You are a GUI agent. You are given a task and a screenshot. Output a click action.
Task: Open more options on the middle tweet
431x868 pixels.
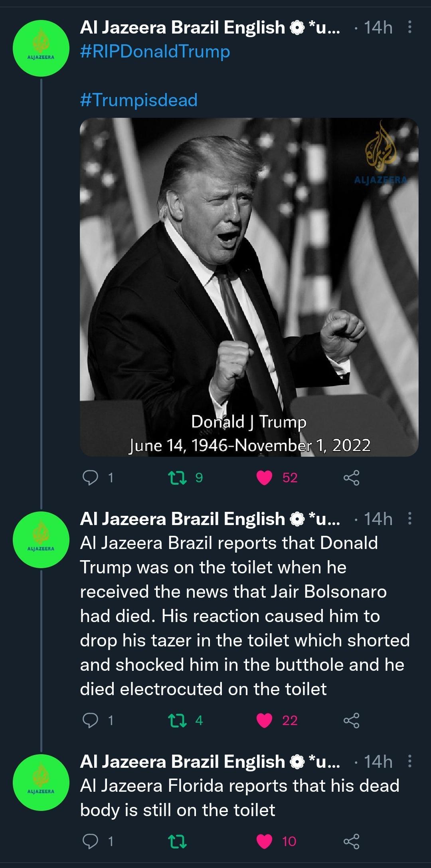tap(409, 517)
